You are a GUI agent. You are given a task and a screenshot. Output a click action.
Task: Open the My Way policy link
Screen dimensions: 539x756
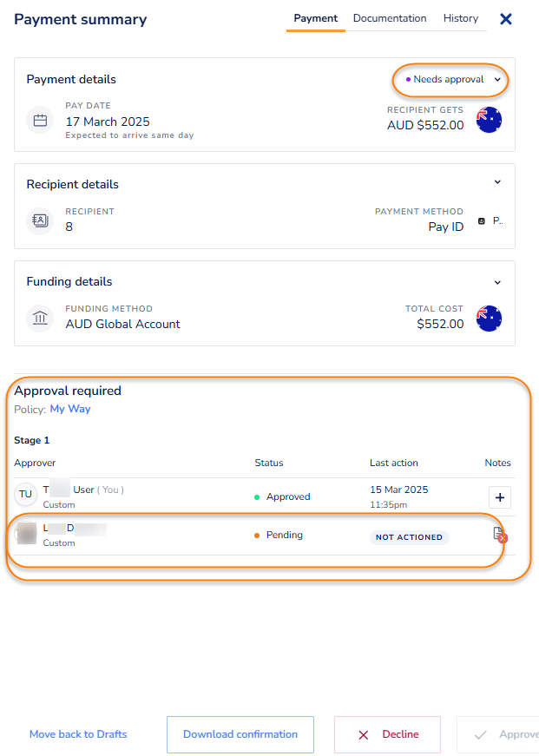point(70,409)
